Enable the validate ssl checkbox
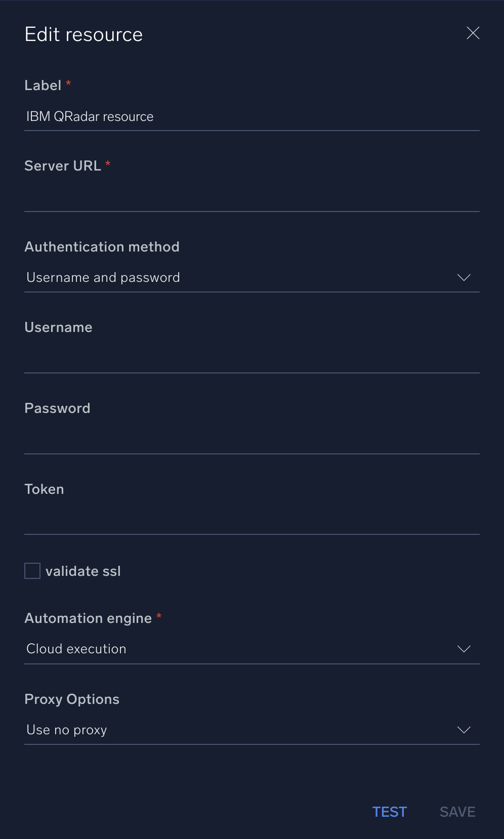Screen dimensions: 504x839 click(32, 571)
